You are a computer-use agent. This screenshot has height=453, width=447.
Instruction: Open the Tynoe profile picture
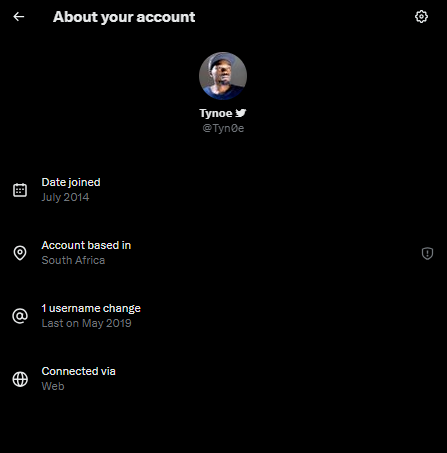pyautogui.click(x=223, y=76)
